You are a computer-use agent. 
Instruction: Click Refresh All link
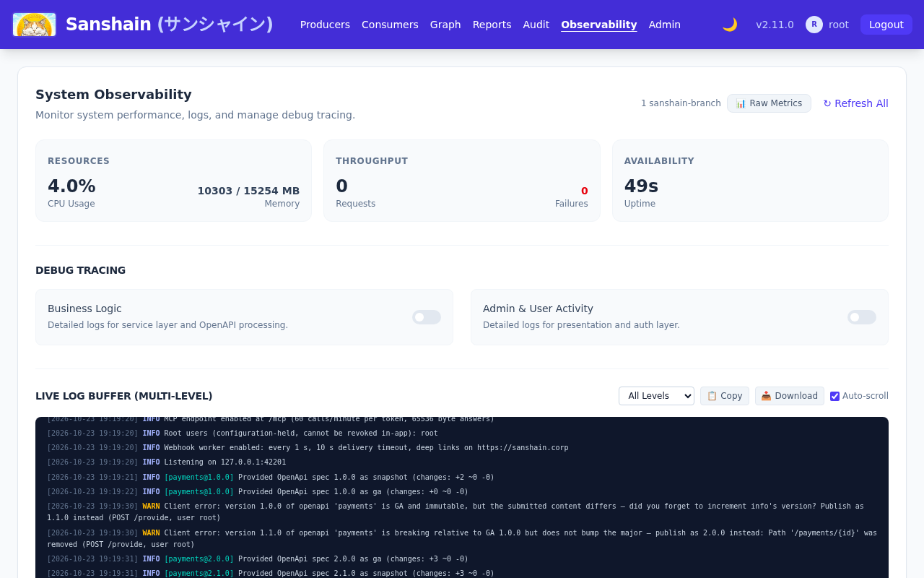point(855,103)
